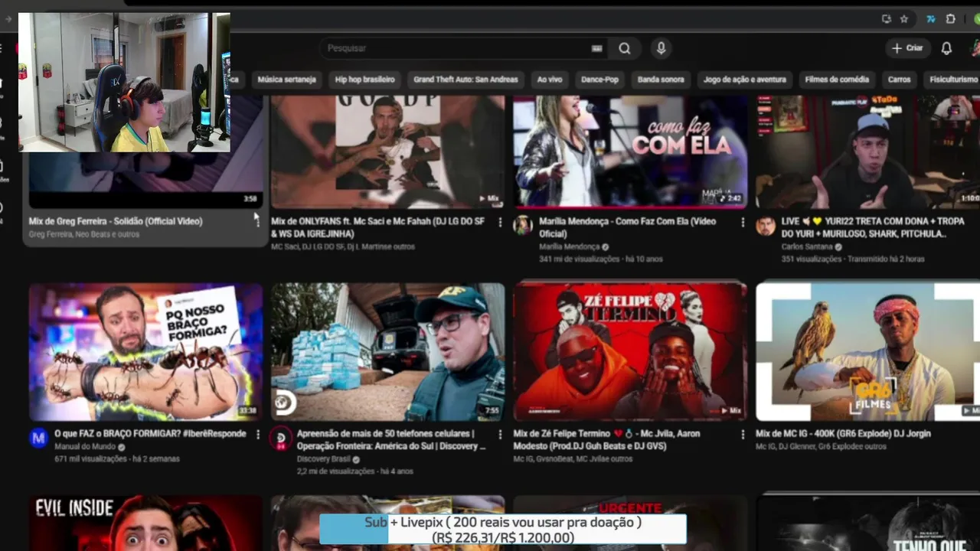Open title Mix de Greg Ferreira - Solidão

pos(116,221)
